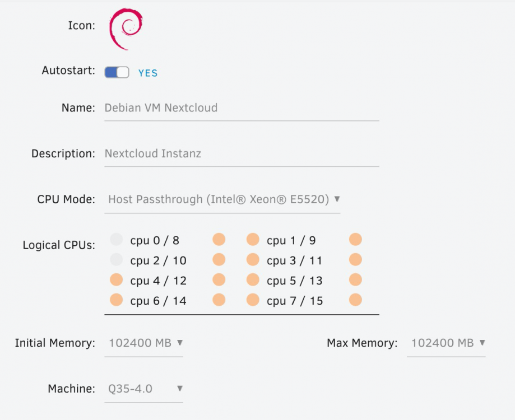Click the YES label beside Autostart
The image size is (515, 420).
pyautogui.click(x=148, y=73)
